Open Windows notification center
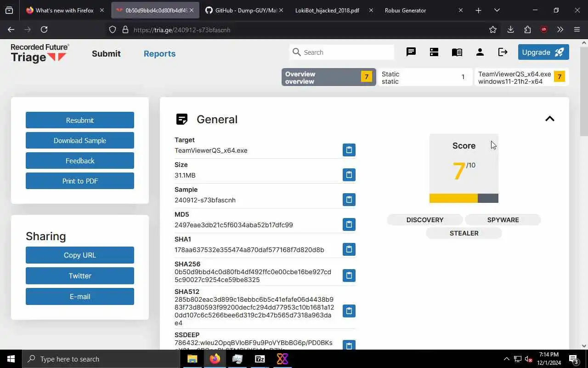Viewport: 588px width, 368px height. pyautogui.click(x=573, y=359)
